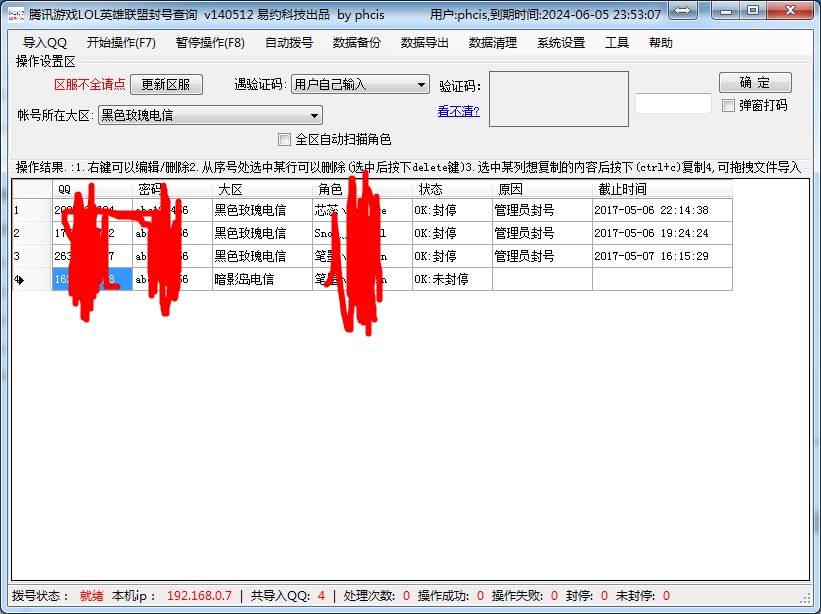
Task: Click the 更新区服 button
Action: (x=166, y=84)
